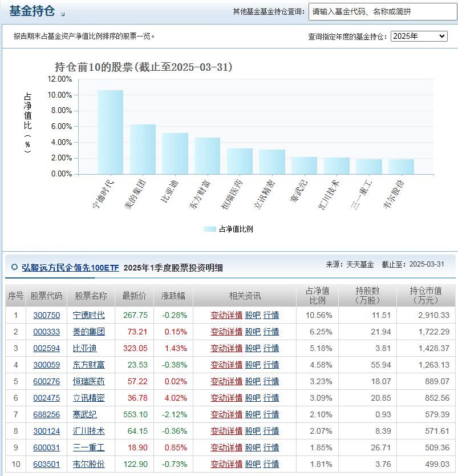Open 股吧 for 美的集团 row
The image size is (458, 476).
click(x=253, y=332)
